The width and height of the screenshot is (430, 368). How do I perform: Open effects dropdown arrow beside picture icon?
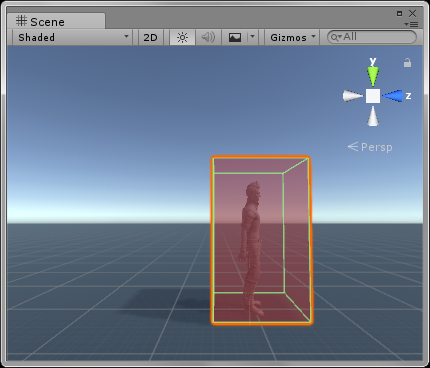[252, 37]
